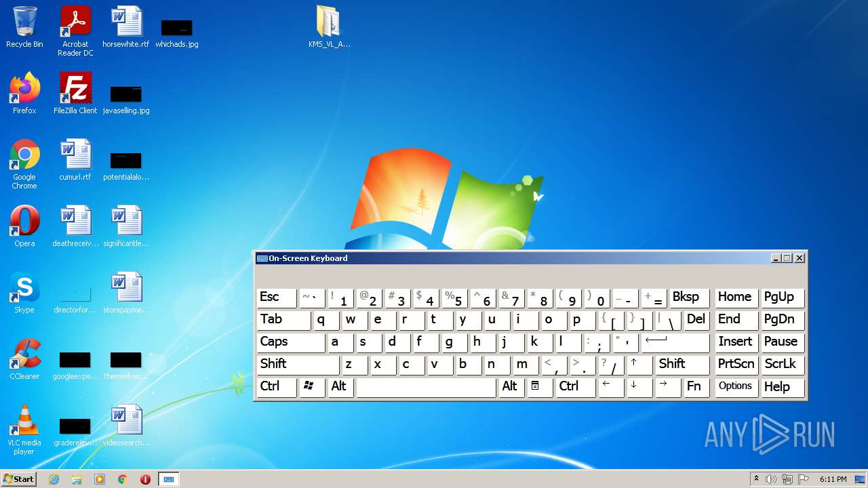The image size is (868, 488).
Task: Select the Skype desktop shortcut
Action: pyautogui.click(x=24, y=293)
